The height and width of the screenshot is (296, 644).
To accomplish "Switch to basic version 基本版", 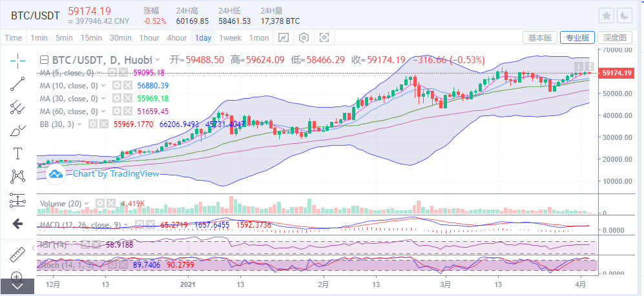I will pos(539,37).
